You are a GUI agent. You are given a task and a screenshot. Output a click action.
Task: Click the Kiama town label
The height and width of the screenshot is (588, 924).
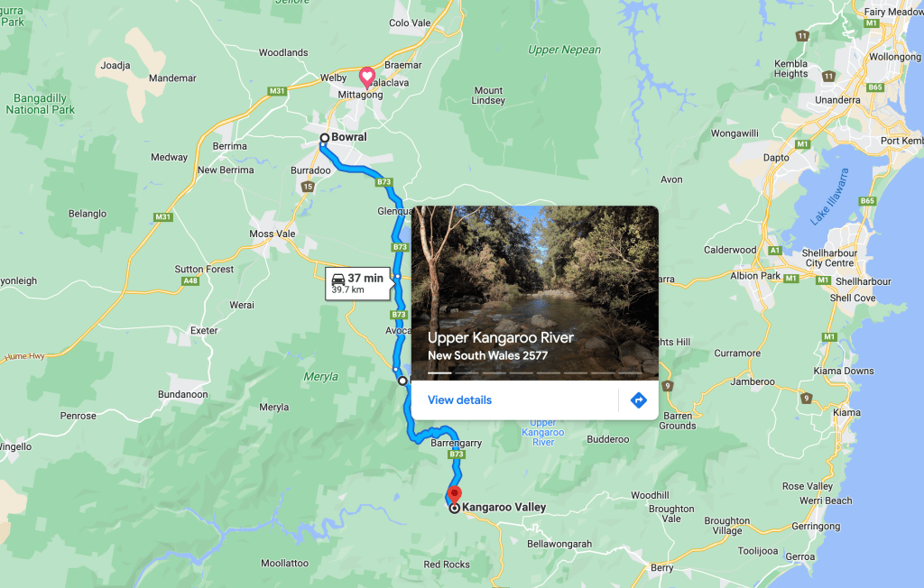[x=846, y=412]
